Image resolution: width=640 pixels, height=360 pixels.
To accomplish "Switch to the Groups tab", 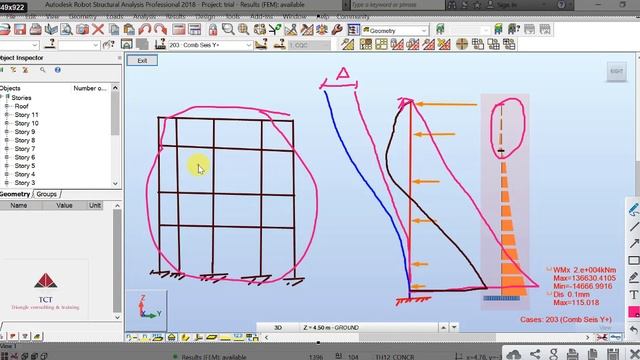I will [x=47, y=194].
